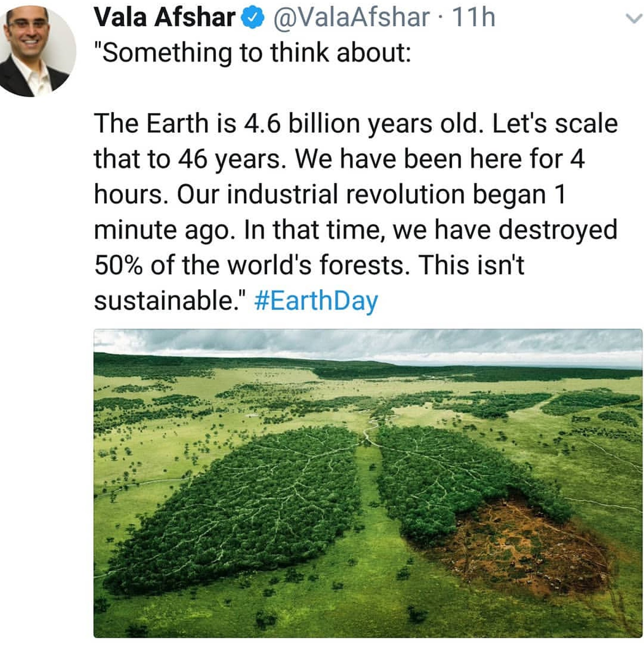
Task: Click the "Something to think about:" line
Action: [252, 53]
